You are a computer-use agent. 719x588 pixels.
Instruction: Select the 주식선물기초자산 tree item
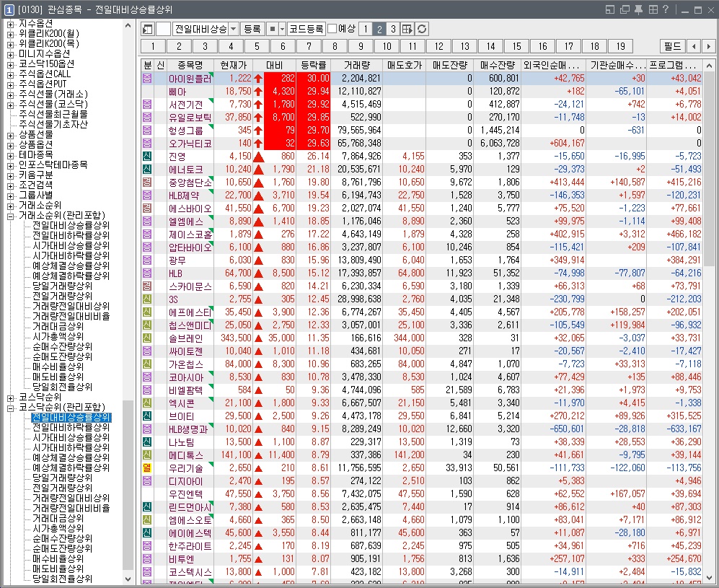[x=53, y=124]
